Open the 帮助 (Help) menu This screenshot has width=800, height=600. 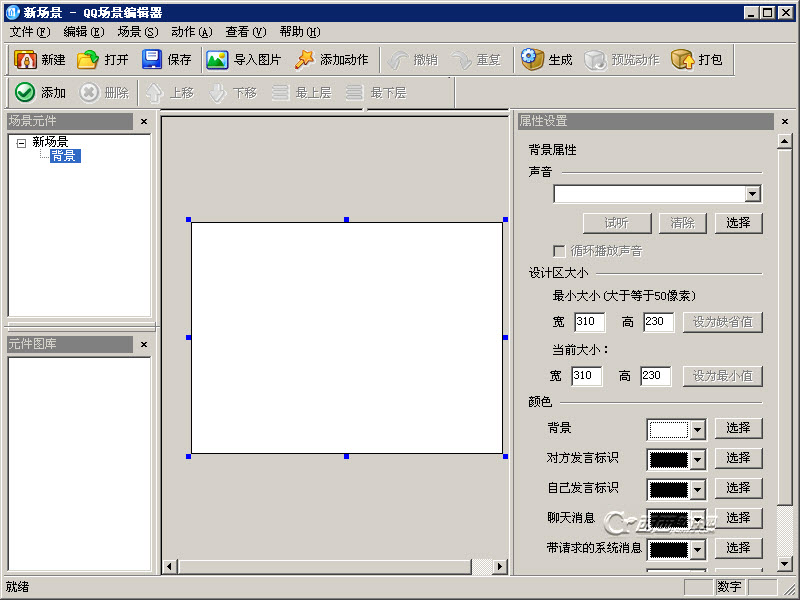point(299,32)
